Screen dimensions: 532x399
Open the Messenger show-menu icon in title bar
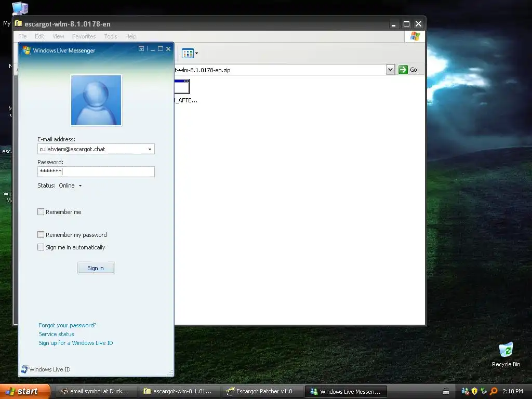click(141, 48)
